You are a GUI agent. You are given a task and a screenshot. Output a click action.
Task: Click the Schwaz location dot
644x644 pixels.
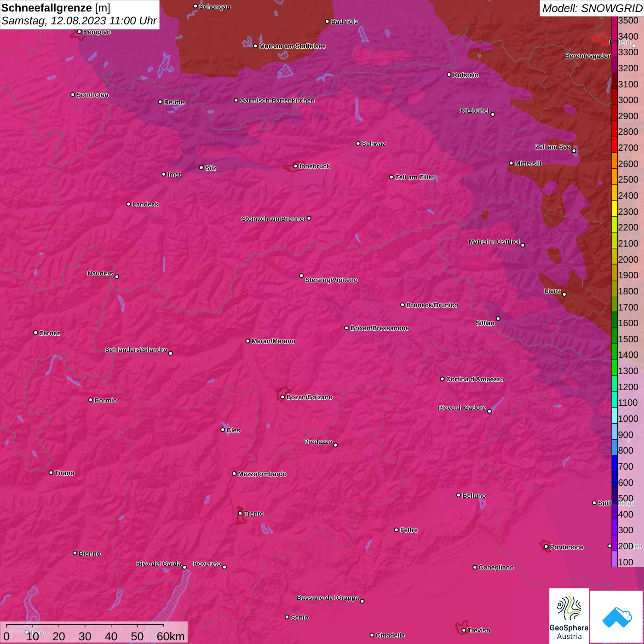[358, 144]
